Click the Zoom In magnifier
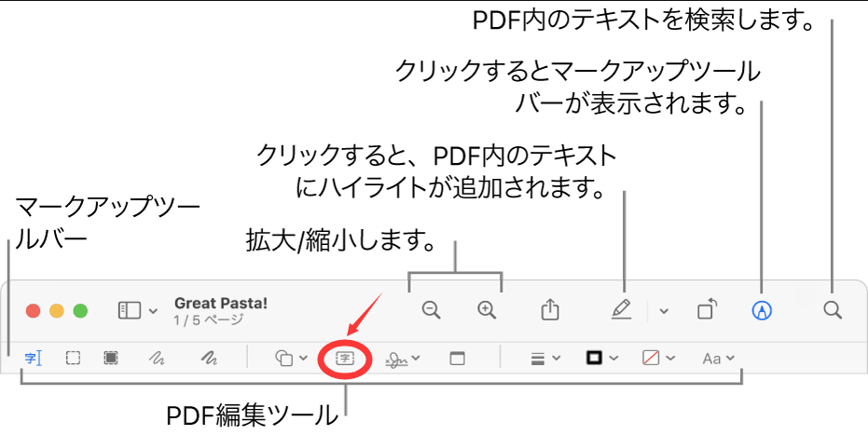868x435 pixels. (487, 309)
